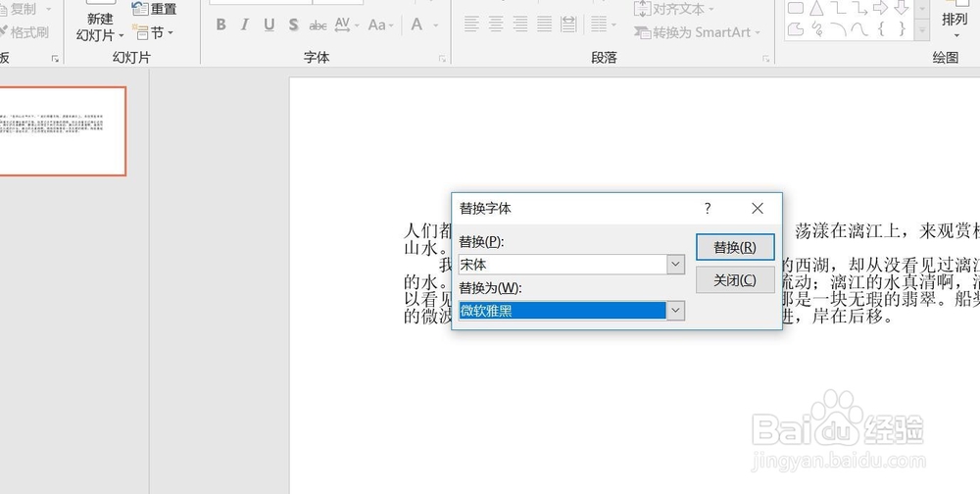Toggle Italic text formatting
Screen dimensions: 980x494
tap(244, 25)
